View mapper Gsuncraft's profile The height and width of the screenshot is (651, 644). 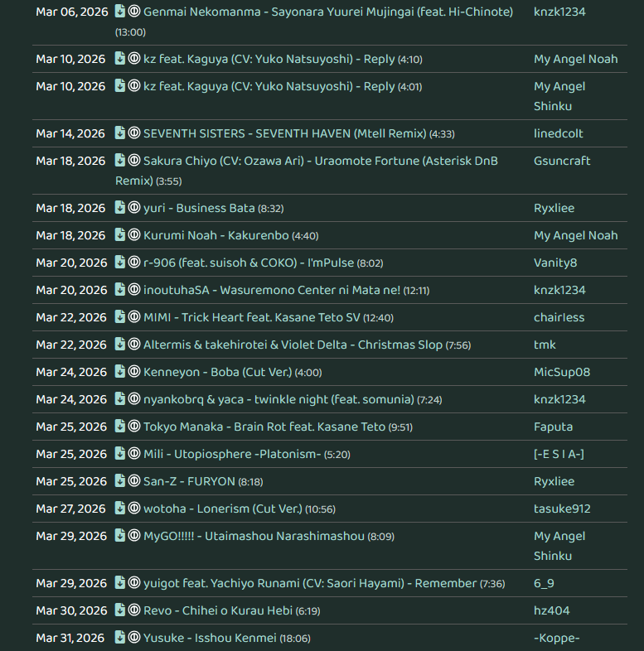coord(562,161)
